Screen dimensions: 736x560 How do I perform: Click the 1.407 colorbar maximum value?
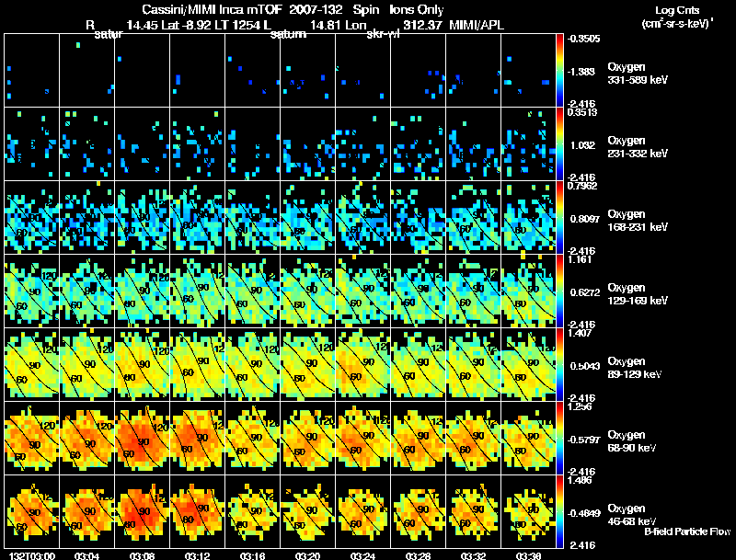(x=579, y=334)
